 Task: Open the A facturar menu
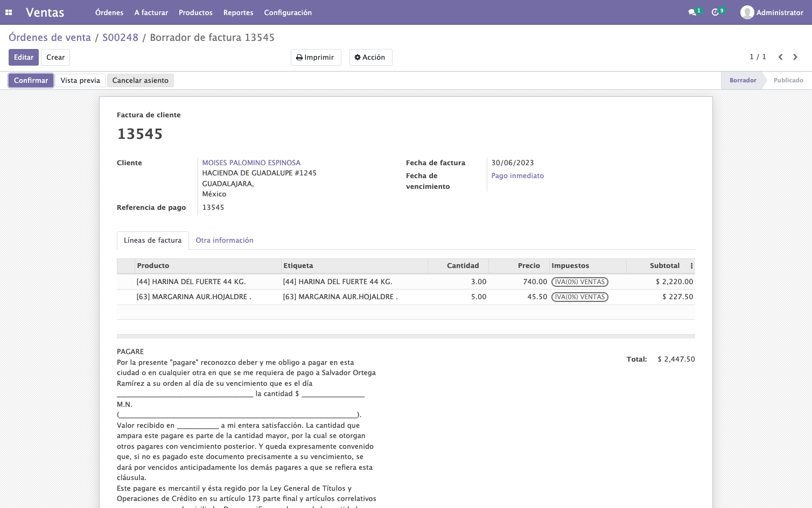click(x=151, y=12)
